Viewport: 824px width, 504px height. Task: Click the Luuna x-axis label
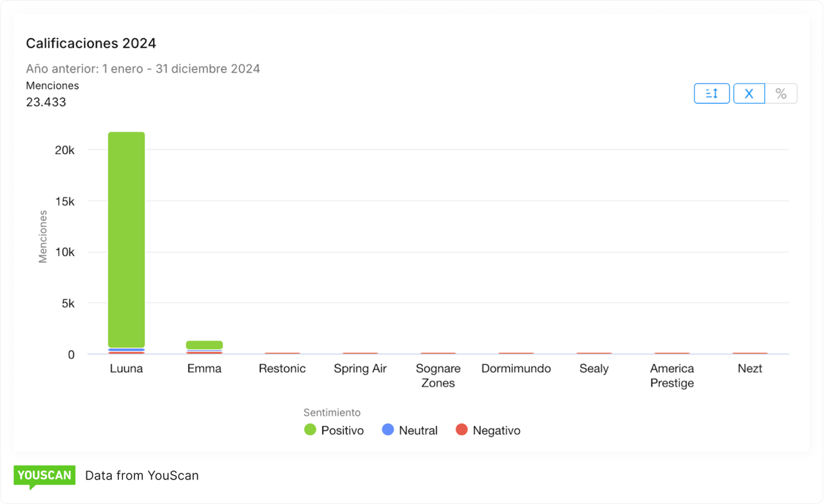126,369
